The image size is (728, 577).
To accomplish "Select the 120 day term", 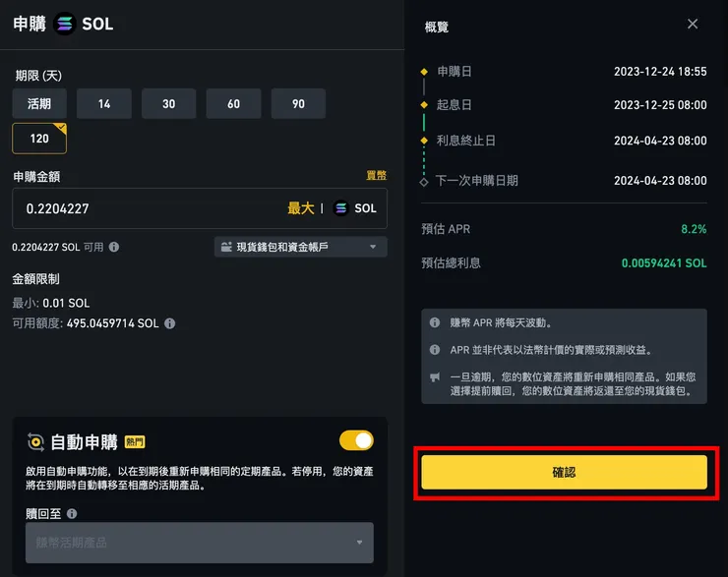I will click(x=39, y=139).
